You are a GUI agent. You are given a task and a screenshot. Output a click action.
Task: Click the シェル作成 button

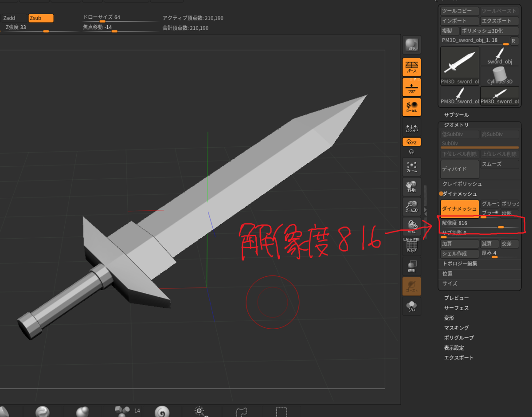pos(460,254)
